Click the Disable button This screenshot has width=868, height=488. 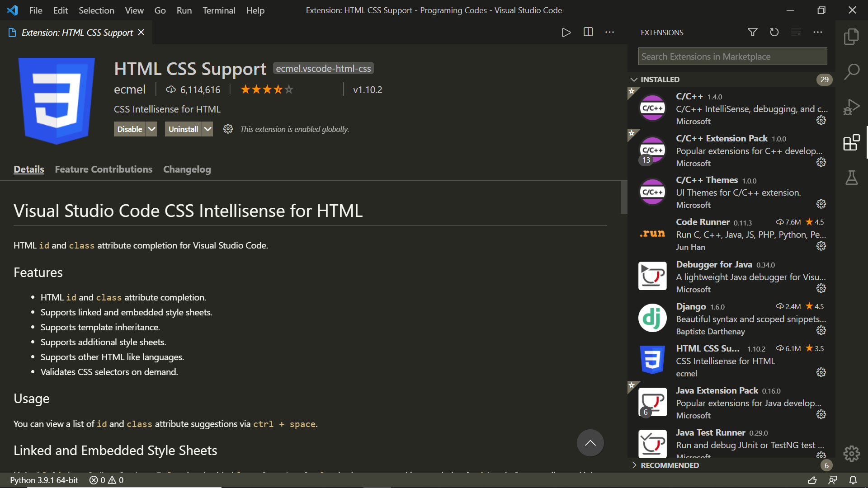pos(130,129)
